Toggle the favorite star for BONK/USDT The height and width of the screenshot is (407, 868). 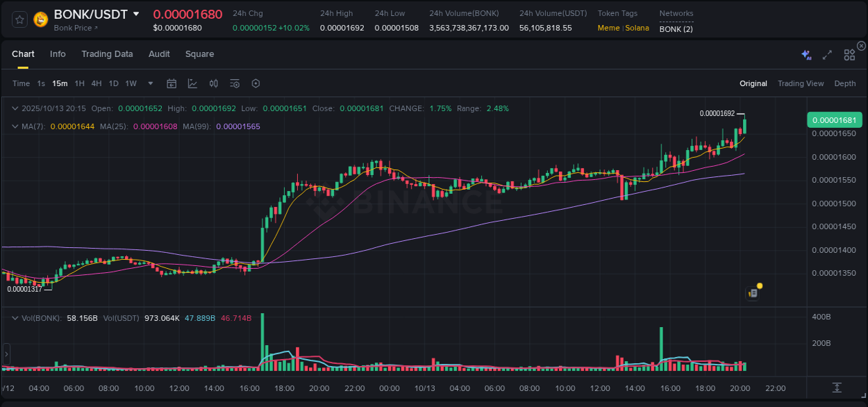pyautogui.click(x=19, y=19)
